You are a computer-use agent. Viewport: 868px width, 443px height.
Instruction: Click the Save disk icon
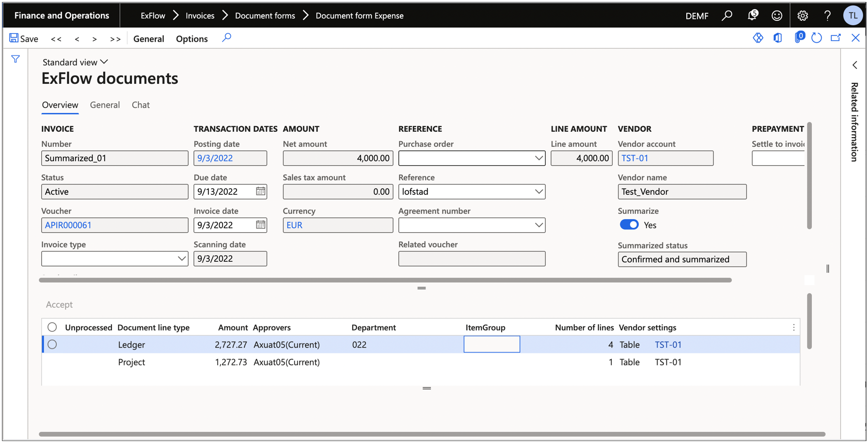14,38
